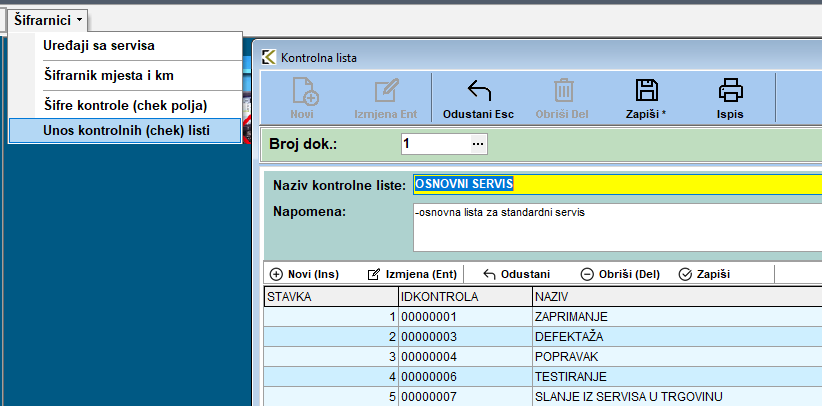Click the Kontrolna lista window logo icon
Screen dimensions: 822x406
tap(268, 57)
